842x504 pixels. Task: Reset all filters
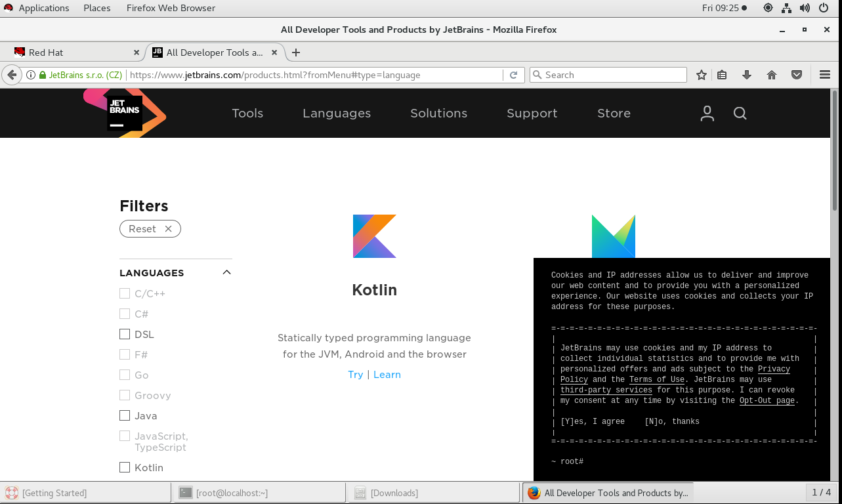[x=150, y=229]
